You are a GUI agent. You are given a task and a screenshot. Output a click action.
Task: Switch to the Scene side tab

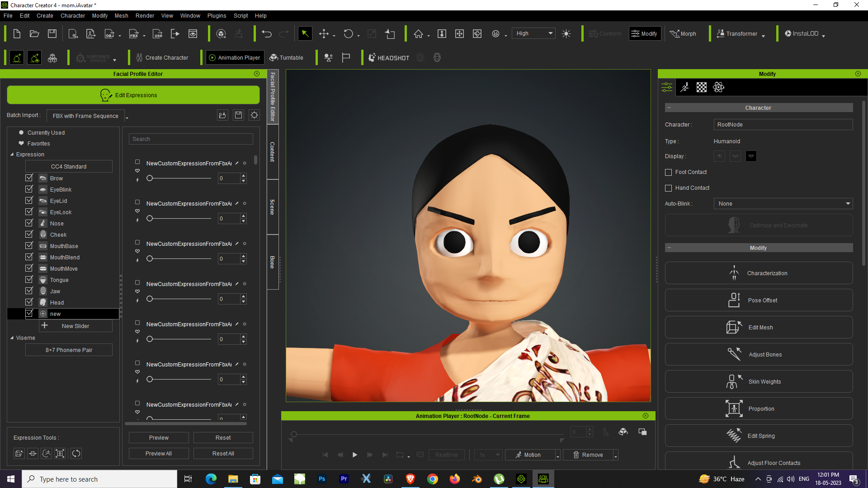coord(273,207)
